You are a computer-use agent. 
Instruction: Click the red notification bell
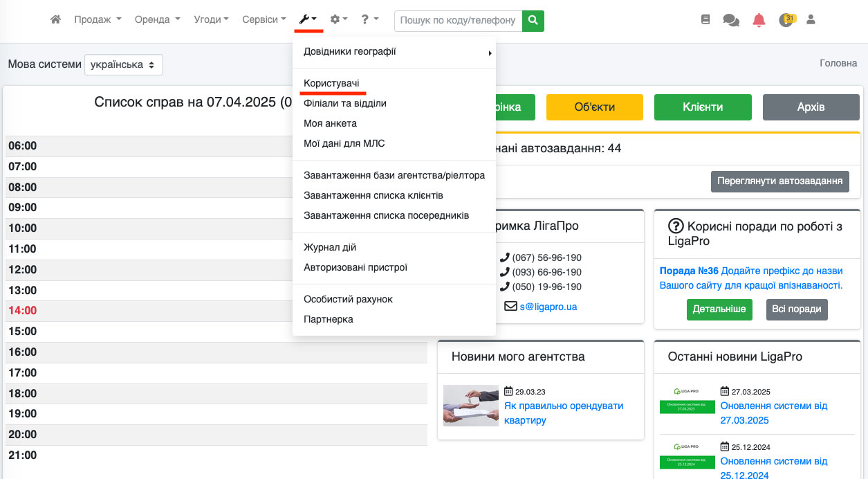coord(759,20)
